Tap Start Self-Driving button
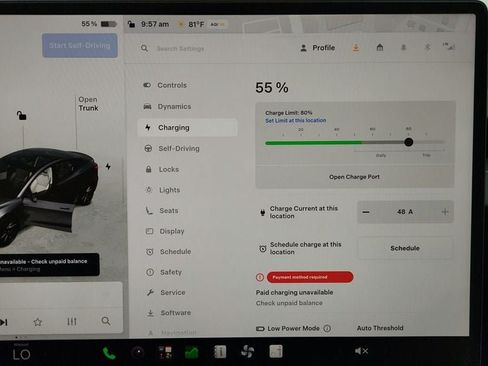The height and width of the screenshot is (366, 488). coord(80,45)
